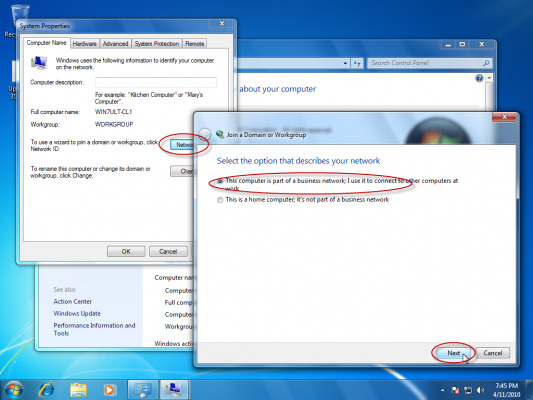The image size is (533, 400).
Task: Select the business network radio option
Action: click(x=220, y=181)
